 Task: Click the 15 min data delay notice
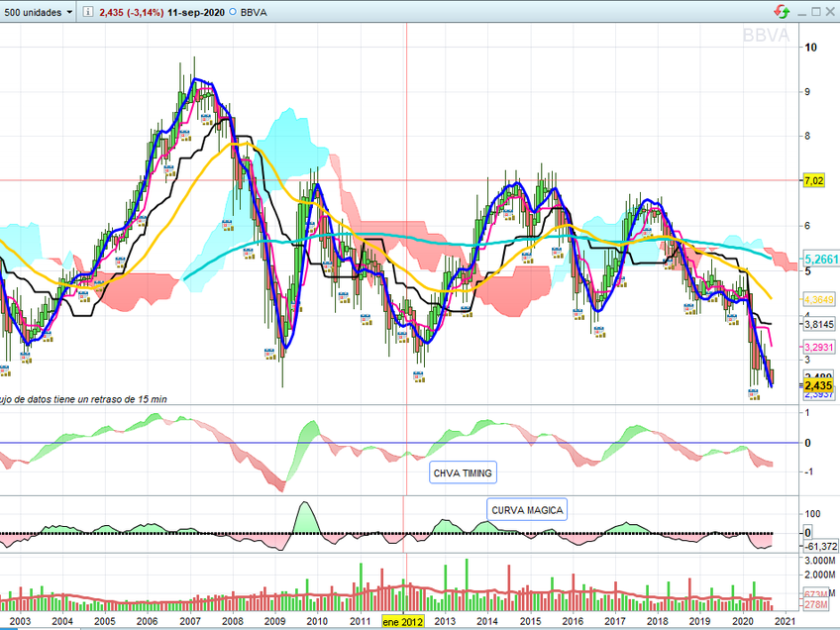click(83, 399)
